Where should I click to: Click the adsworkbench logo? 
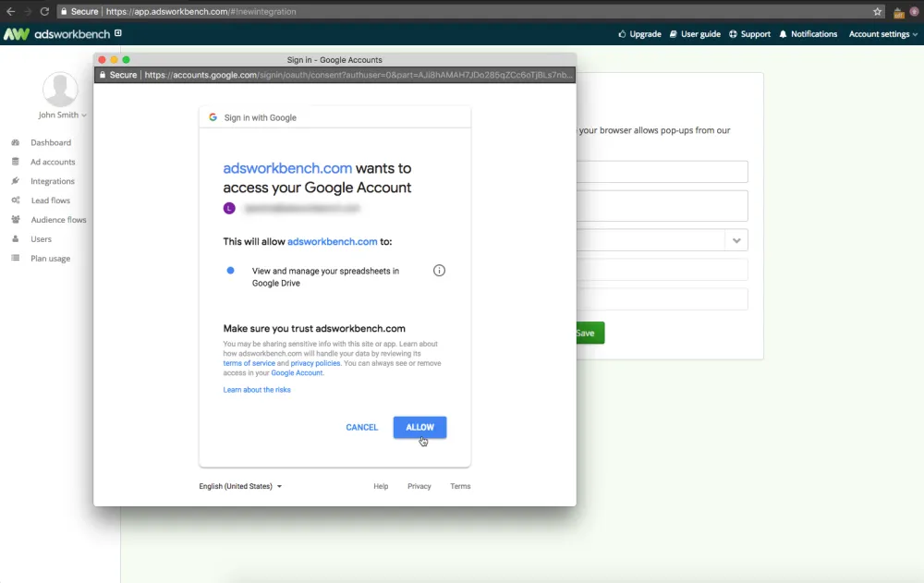[x=56, y=34]
